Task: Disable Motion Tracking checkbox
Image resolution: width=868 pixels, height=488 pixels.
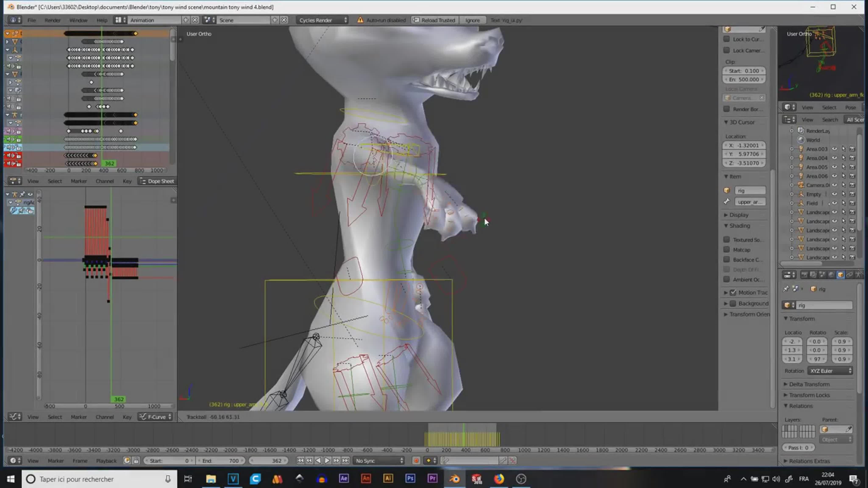Action: [733, 293]
